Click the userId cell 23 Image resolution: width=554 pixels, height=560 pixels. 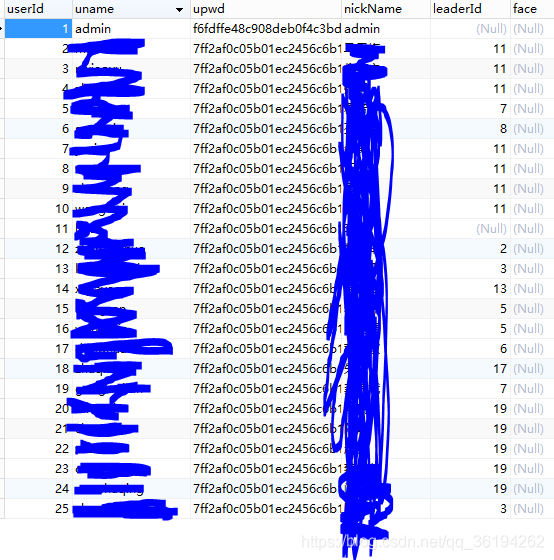click(x=38, y=469)
